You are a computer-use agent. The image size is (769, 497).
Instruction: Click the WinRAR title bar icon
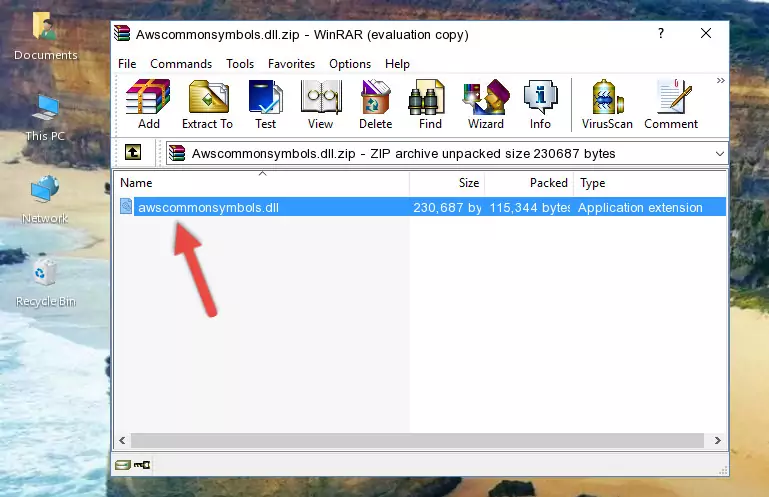(x=122, y=34)
